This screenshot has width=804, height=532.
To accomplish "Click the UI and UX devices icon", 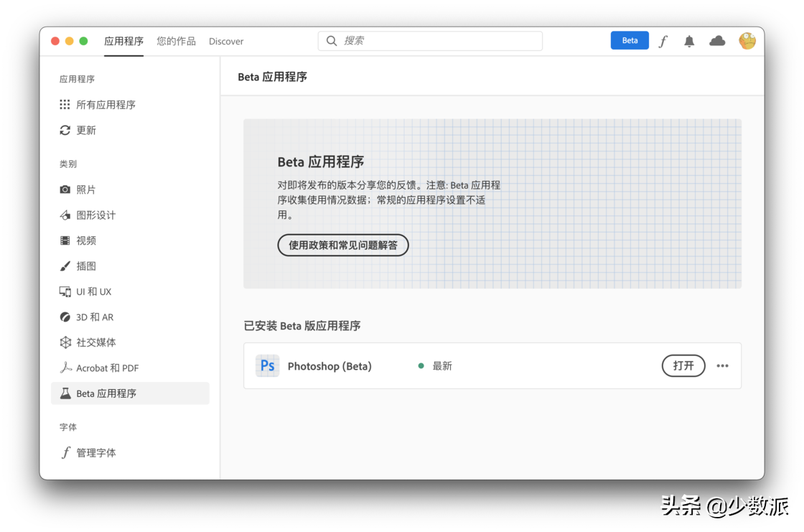I will pyautogui.click(x=65, y=291).
